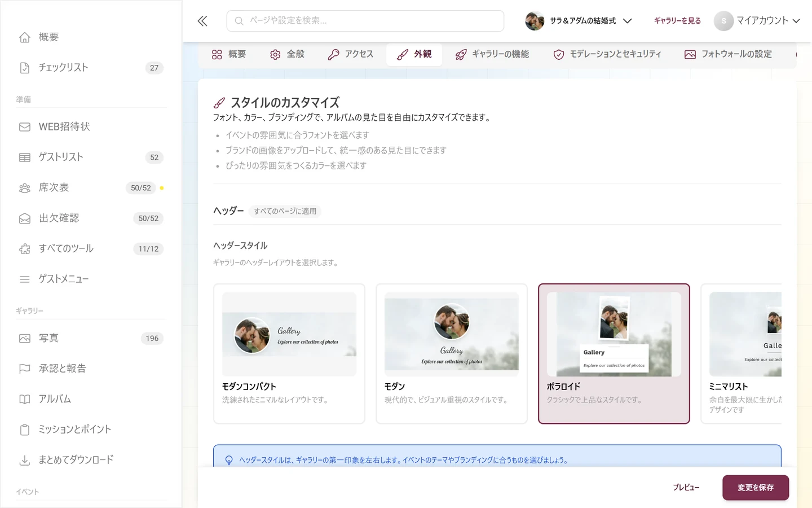The height and width of the screenshot is (508, 812).
Task: Switch to the アクセス tab
Action: tap(351, 55)
